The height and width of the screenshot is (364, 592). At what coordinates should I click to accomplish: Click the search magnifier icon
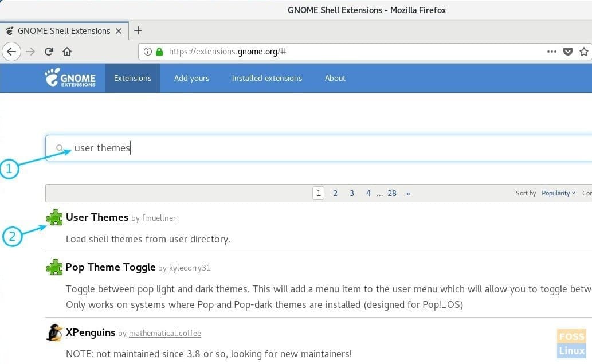(x=60, y=148)
